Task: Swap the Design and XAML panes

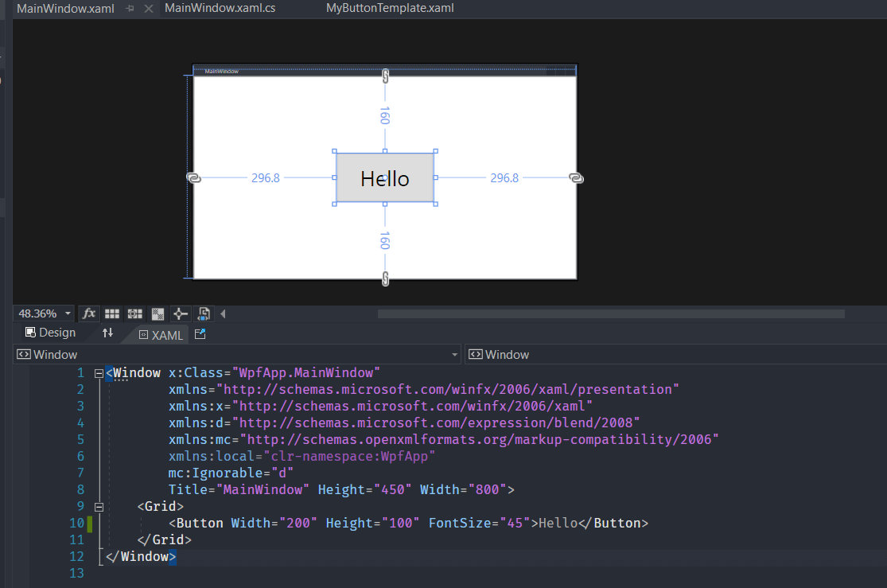Action: pyautogui.click(x=107, y=333)
